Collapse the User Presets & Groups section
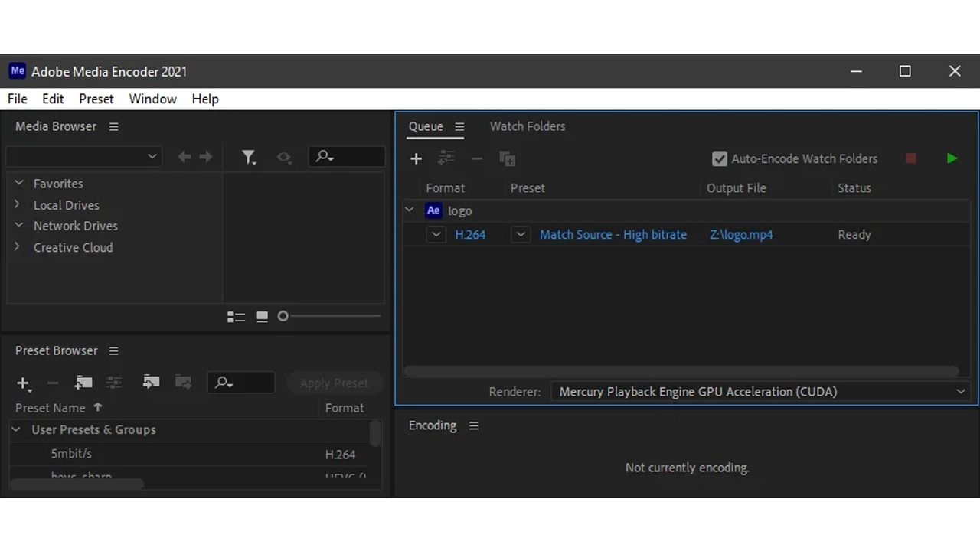This screenshot has width=980, height=551. (16, 430)
